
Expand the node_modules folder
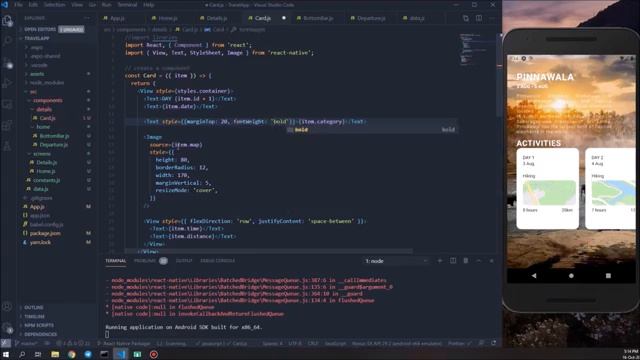(47, 82)
